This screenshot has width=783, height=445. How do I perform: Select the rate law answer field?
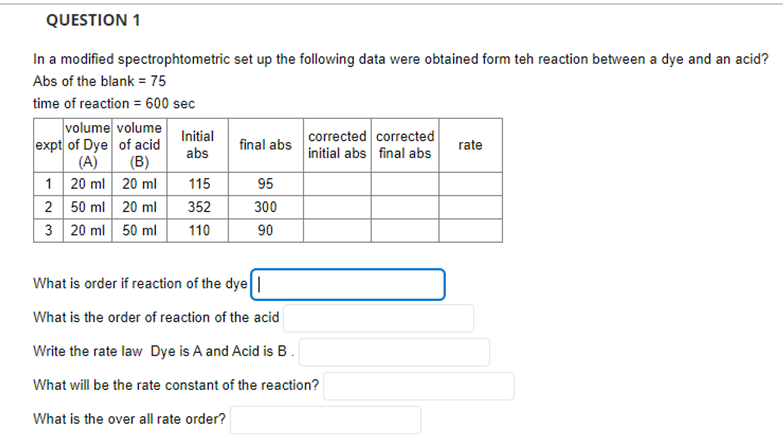[x=394, y=352]
